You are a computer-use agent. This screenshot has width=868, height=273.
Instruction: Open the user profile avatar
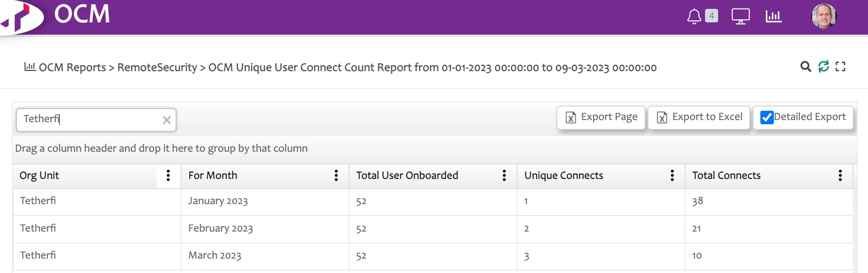tap(824, 16)
